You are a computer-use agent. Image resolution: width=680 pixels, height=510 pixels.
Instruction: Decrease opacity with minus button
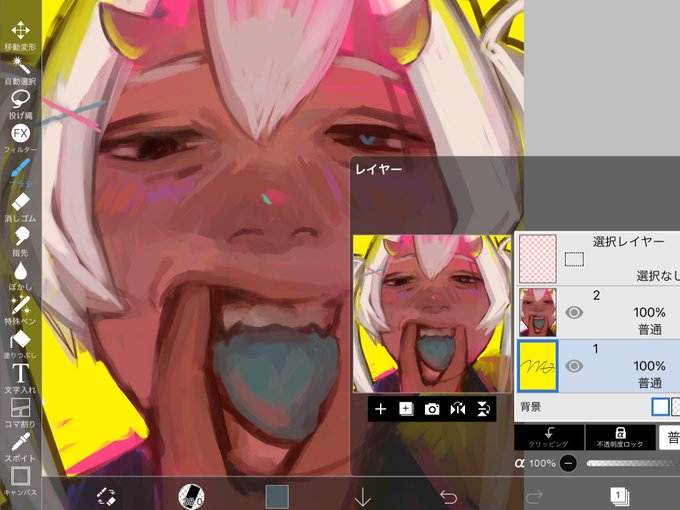pyautogui.click(x=568, y=463)
